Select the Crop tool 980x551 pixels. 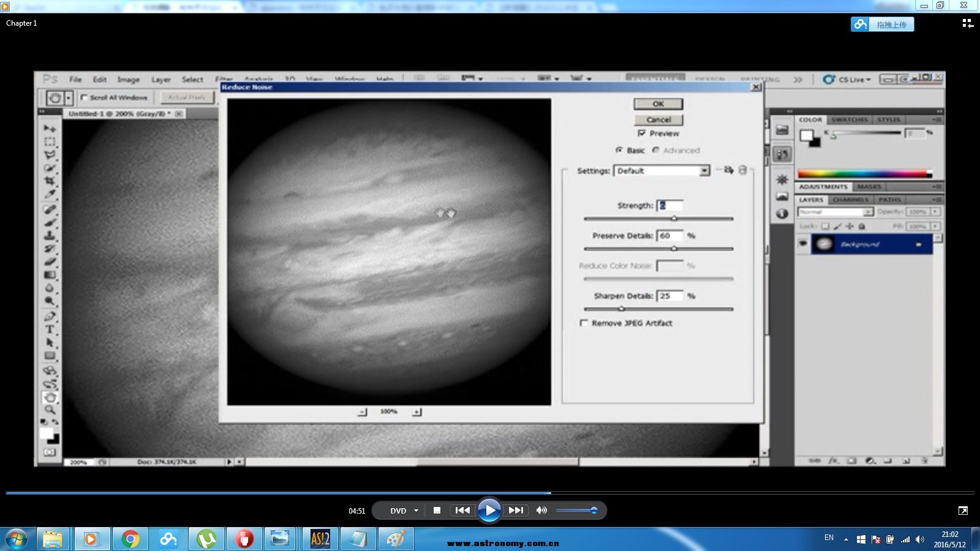(x=50, y=181)
